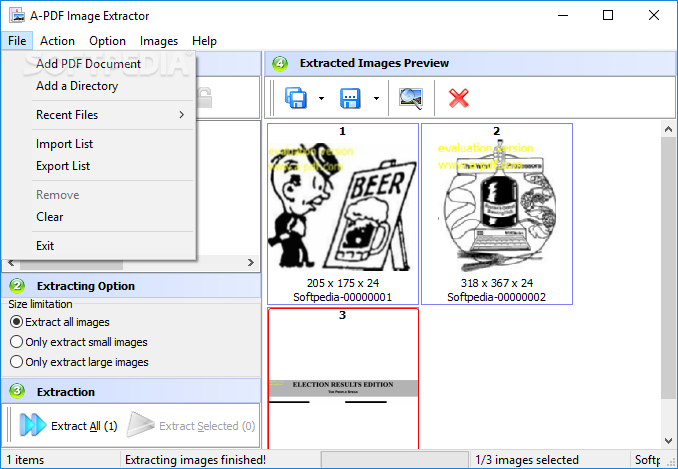The height and width of the screenshot is (469, 678).
Task: Open the Option menu
Action: tap(107, 41)
